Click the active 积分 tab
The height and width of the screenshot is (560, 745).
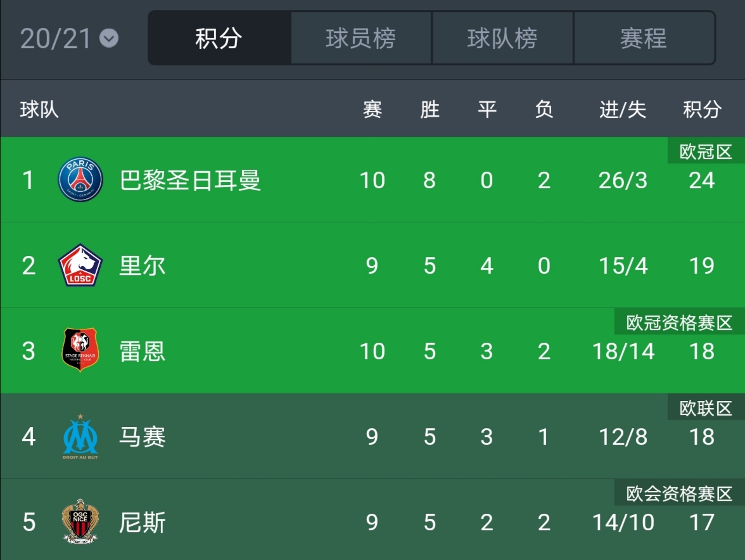[x=219, y=39]
